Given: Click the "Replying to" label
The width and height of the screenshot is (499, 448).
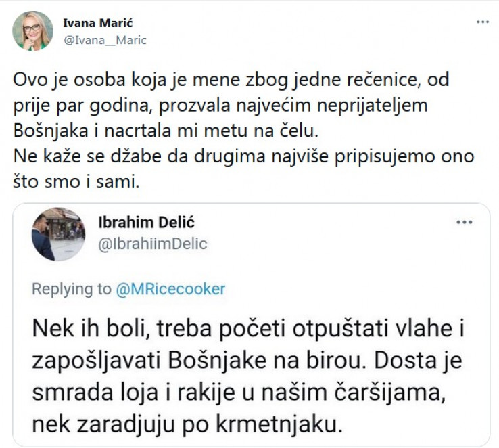Looking at the screenshot, I should point(72,289).
